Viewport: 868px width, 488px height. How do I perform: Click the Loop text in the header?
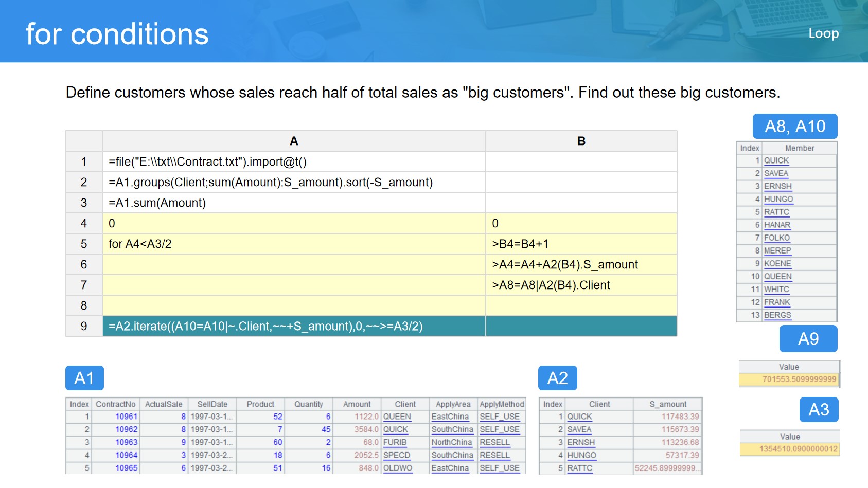coord(823,33)
